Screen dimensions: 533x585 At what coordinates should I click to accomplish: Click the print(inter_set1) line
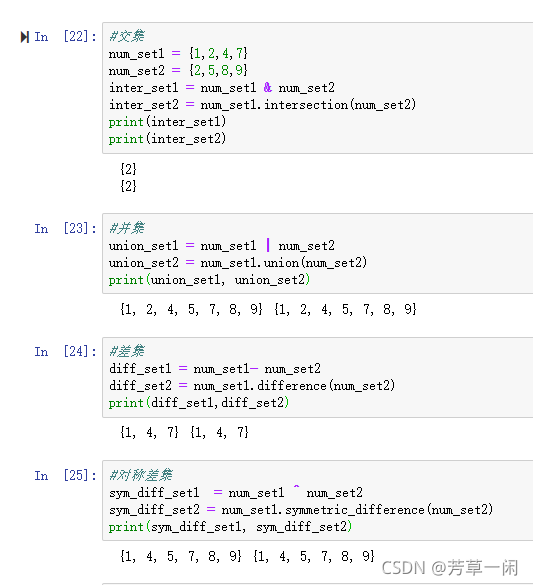click(167, 122)
